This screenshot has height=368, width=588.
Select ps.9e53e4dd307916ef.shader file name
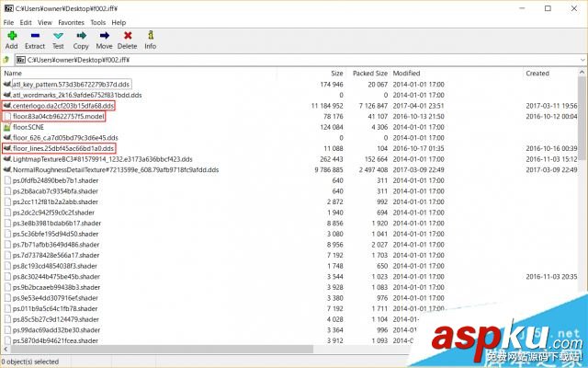click(55, 298)
